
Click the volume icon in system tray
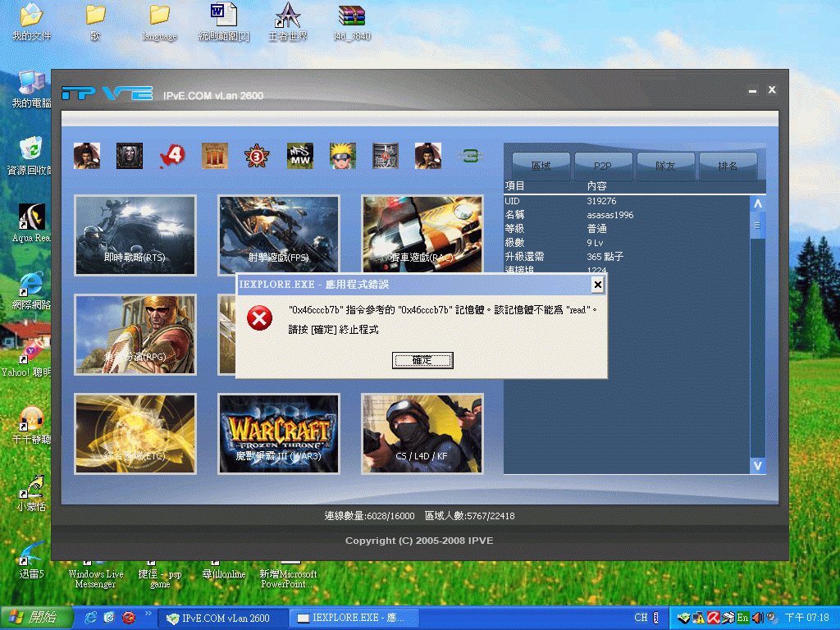(x=756, y=617)
